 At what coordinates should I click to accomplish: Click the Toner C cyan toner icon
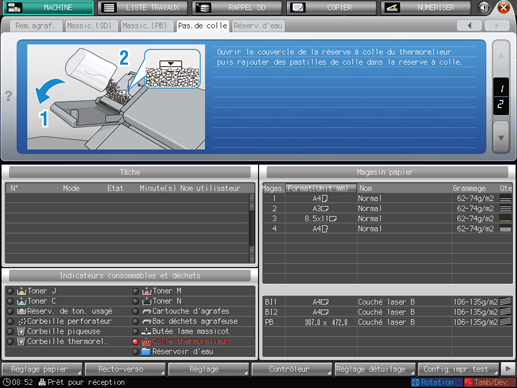coord(21,301)
